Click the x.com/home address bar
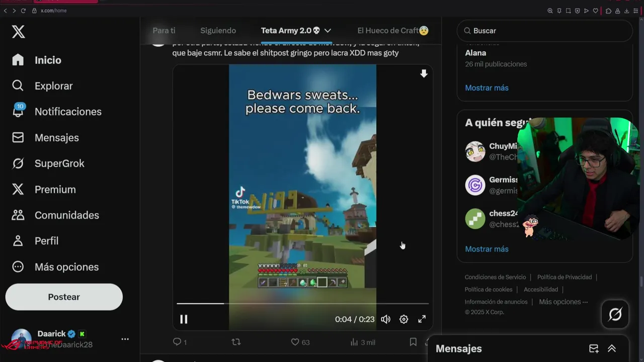The width and height of the screenshot is (644, 362). pyautogui.click(x=53, y=11)
